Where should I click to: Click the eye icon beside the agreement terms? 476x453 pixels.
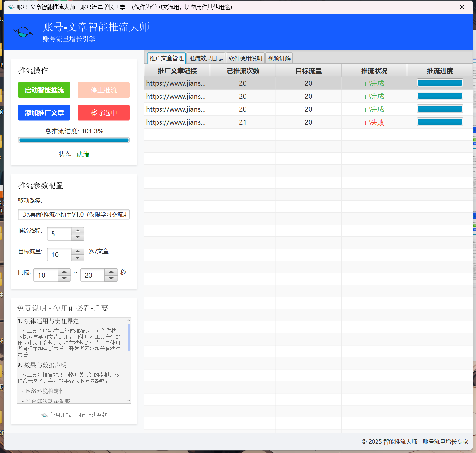(44, 415)
